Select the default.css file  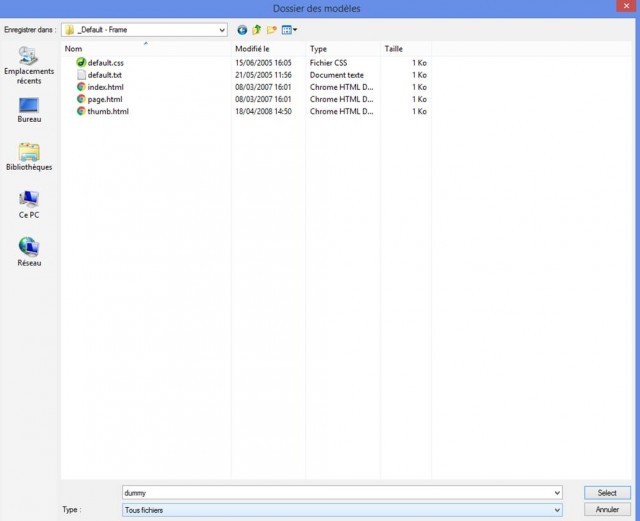pyautogui.click(x=105, y=63)
